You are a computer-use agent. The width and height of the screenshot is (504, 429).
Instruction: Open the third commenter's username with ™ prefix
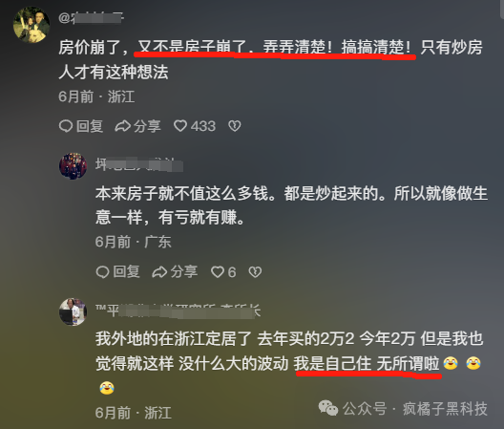click(x=178, y=311)
